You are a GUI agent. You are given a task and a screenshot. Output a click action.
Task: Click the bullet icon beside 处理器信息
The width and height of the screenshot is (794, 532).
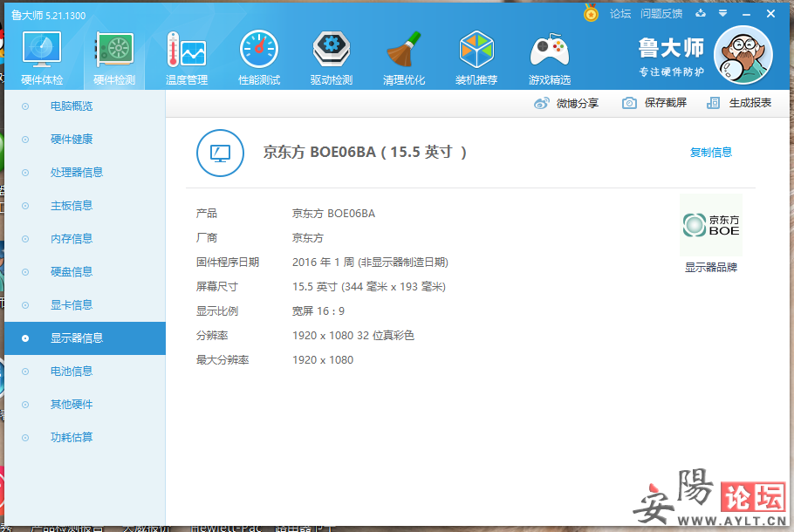pyautogui.click(x=24, y=173)
